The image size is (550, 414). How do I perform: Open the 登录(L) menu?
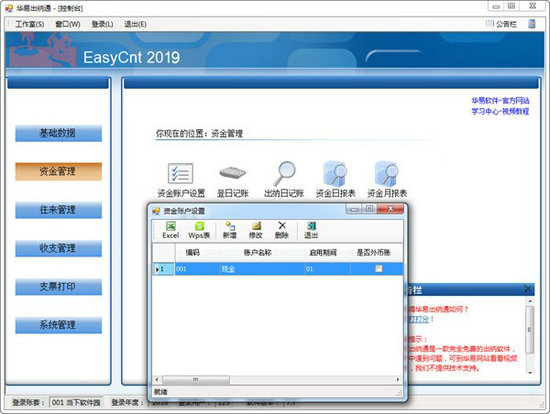click(102, 24)
